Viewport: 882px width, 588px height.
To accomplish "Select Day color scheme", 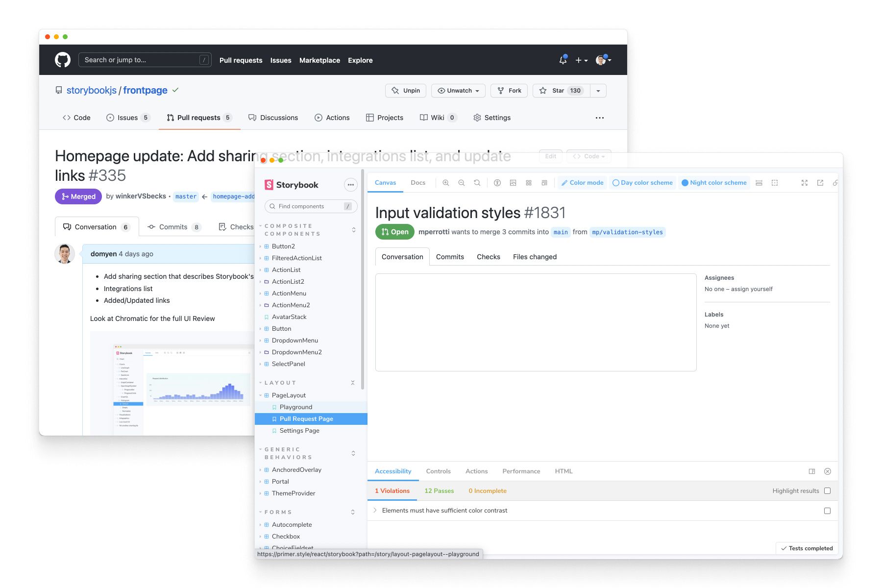I will pos(643,183).
